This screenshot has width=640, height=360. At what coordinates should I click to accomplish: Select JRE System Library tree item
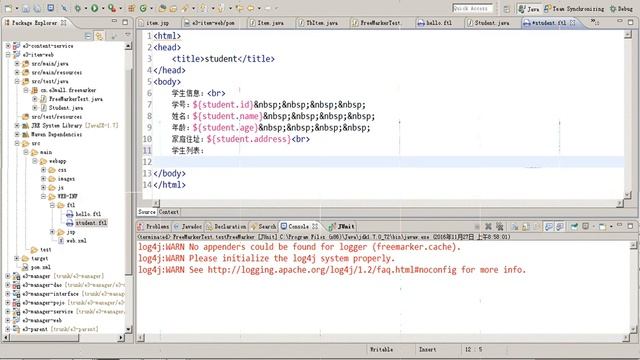click(75, 125)
